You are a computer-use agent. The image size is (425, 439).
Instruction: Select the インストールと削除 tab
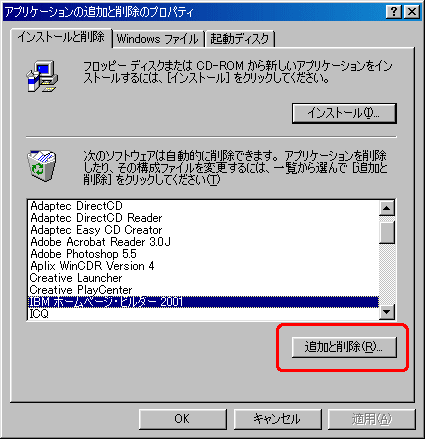click(61, 37)
